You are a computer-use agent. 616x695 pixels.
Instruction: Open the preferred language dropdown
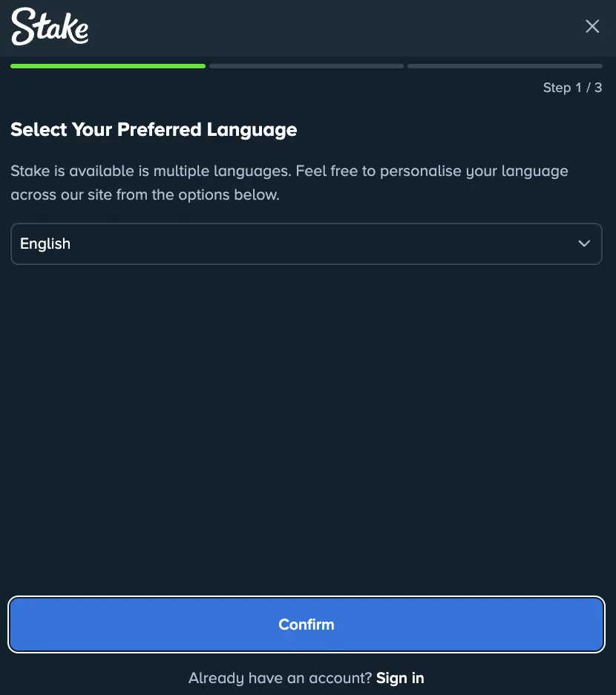tap(306, 244)
